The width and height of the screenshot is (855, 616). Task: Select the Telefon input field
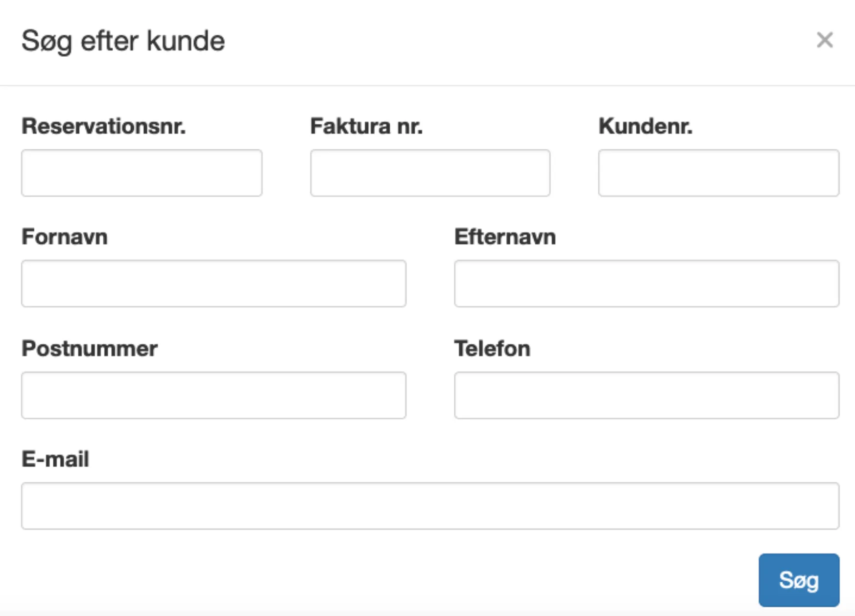tap(647, 395)
